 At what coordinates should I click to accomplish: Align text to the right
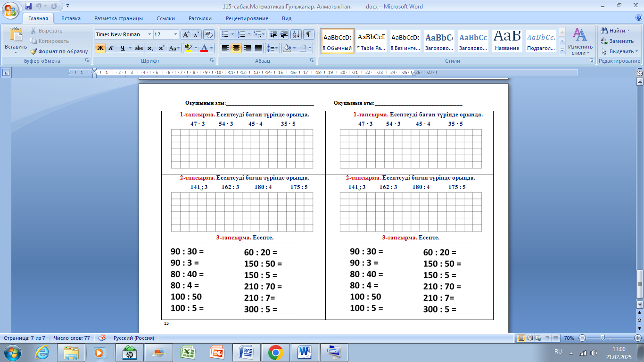247,48
